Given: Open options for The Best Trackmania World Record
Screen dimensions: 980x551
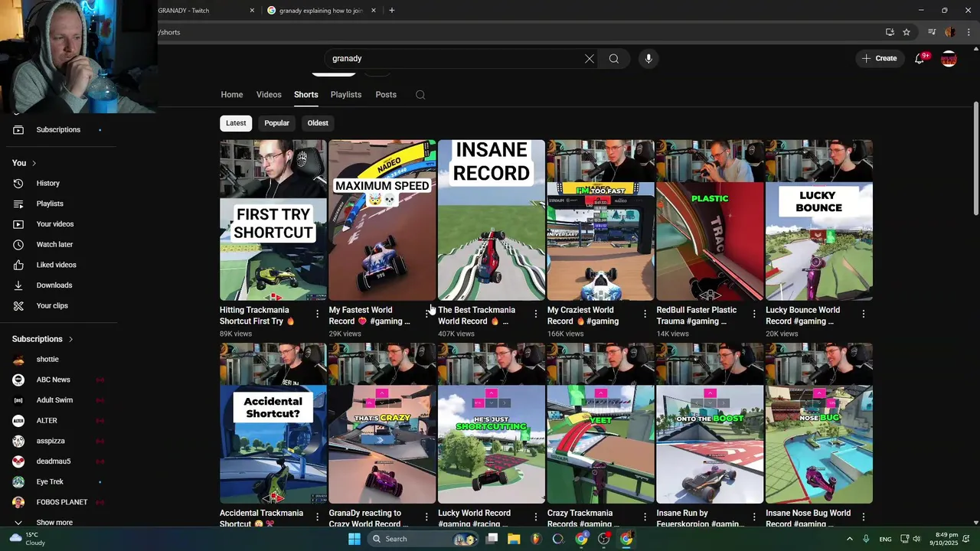Looking at the screenshot, I should coord(536,314).
